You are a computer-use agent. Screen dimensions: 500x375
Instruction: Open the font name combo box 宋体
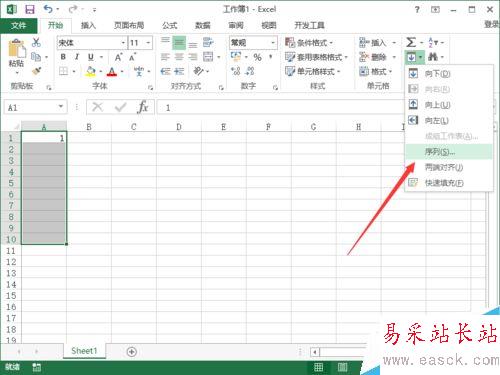(91, 43)
